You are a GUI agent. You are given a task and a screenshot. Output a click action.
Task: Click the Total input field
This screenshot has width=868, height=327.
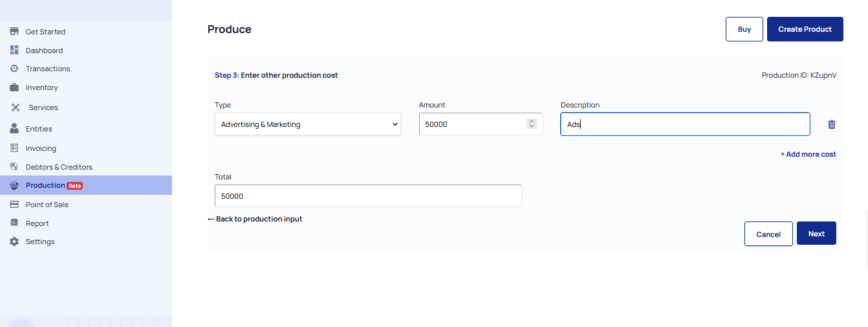pyautogui.click(x=368, y=196)
